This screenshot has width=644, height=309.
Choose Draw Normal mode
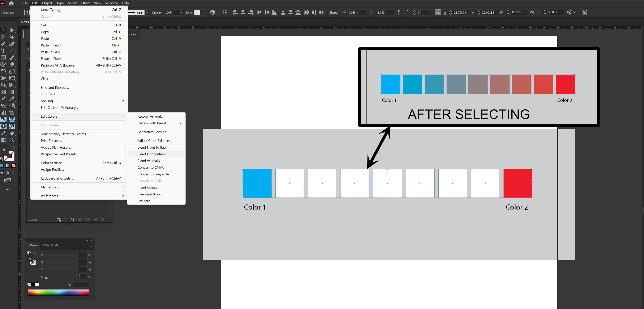tap(2, 173)
